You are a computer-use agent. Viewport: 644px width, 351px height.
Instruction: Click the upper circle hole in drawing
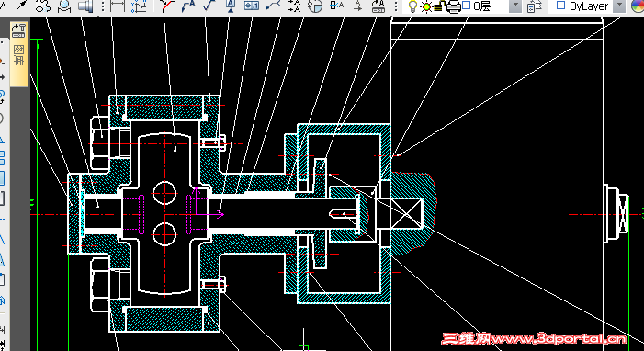164,193
